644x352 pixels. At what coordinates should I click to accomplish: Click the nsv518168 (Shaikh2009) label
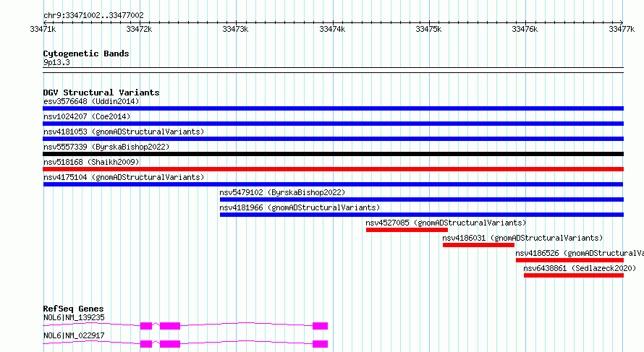[91, 162]
